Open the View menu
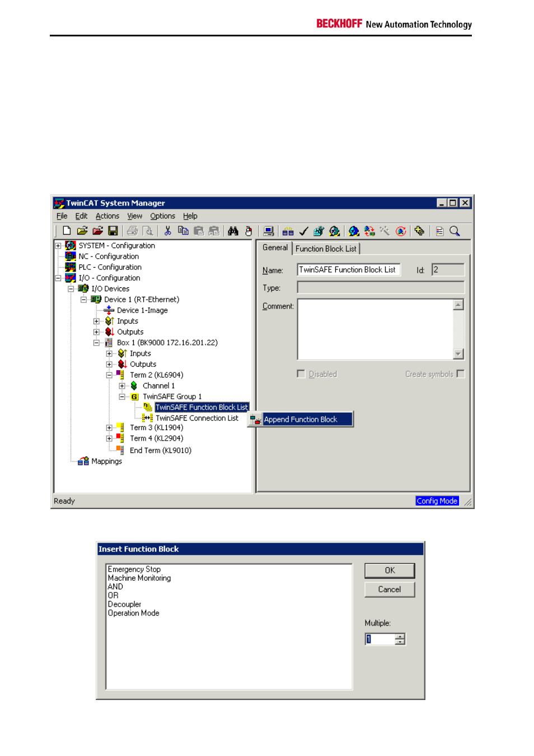Screen dimensions: 534x756 (134, 216)
